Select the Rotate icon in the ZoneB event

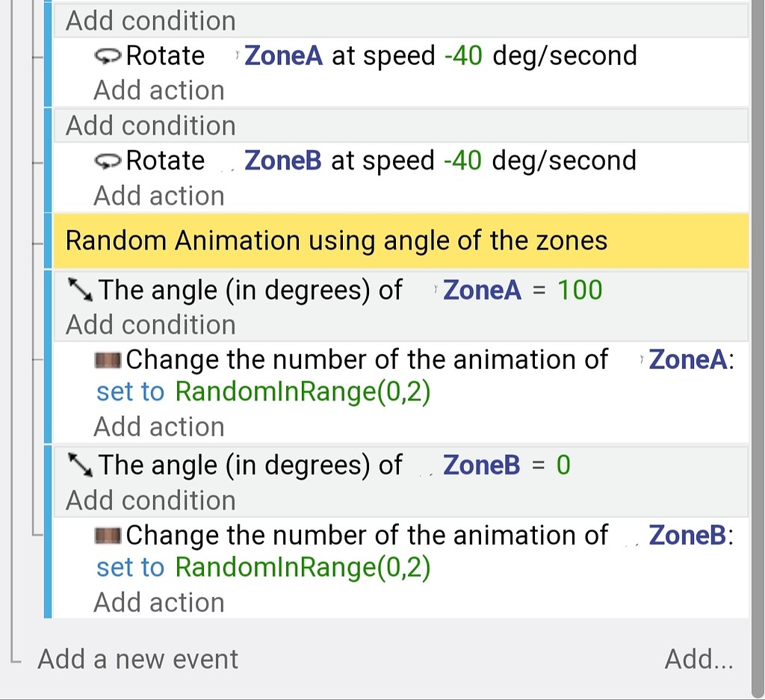tap(110, 160)
